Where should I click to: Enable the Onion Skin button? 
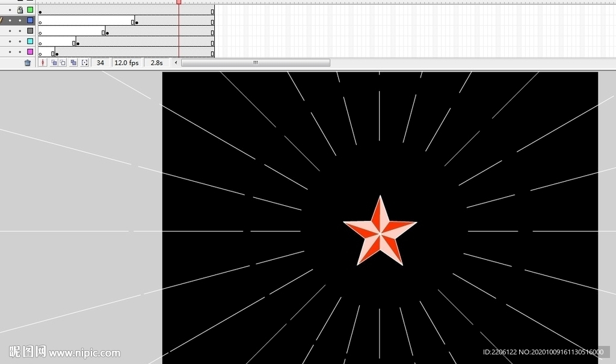54,63
